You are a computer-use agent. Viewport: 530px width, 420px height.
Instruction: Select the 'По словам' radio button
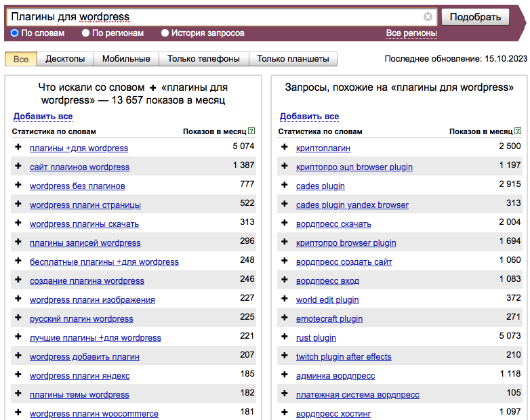pos(14,33)
